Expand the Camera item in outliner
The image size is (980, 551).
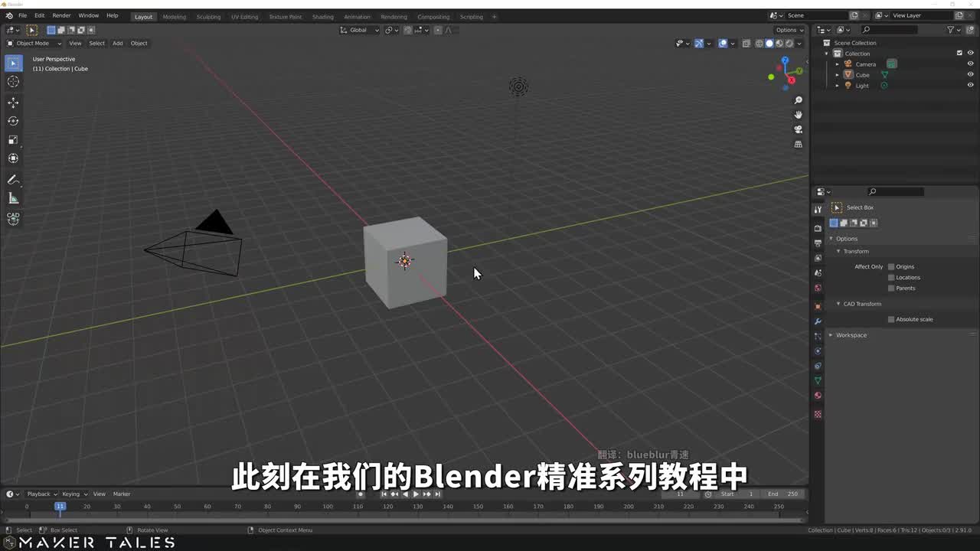[x=837, y=64]
